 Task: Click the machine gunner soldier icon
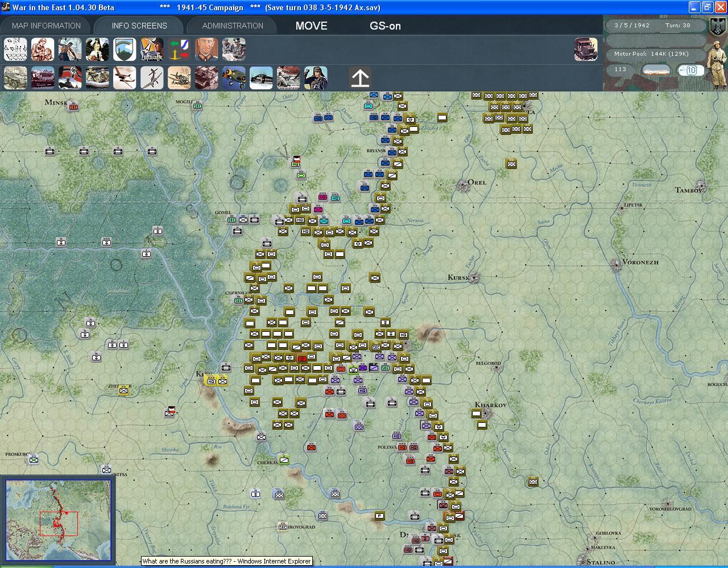(288, 78)
